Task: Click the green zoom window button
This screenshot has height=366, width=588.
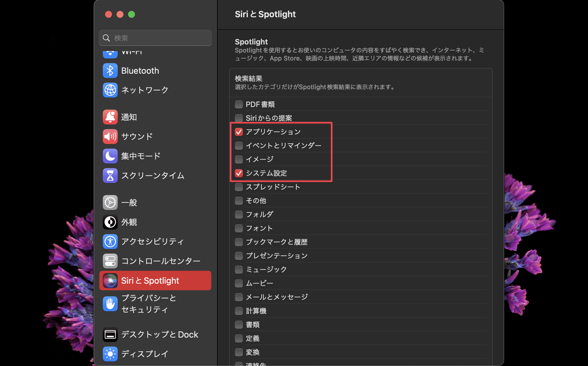Action: click(131, 14)
